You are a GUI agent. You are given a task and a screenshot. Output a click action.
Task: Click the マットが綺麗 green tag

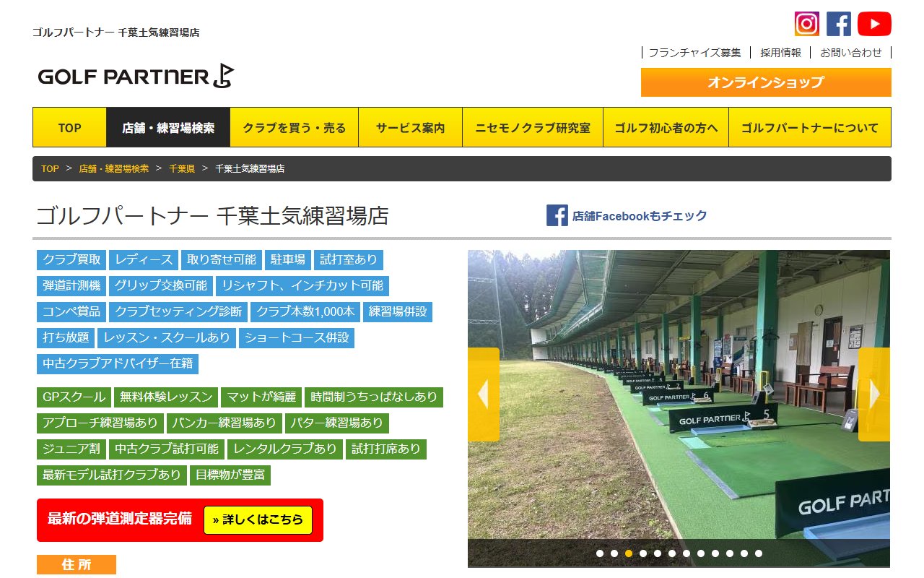pyautogui.click(x=261, y=397)
